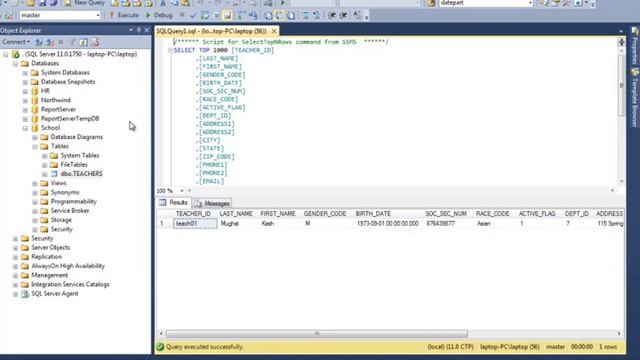Switch output to Results to Grid

click(280, 15)
